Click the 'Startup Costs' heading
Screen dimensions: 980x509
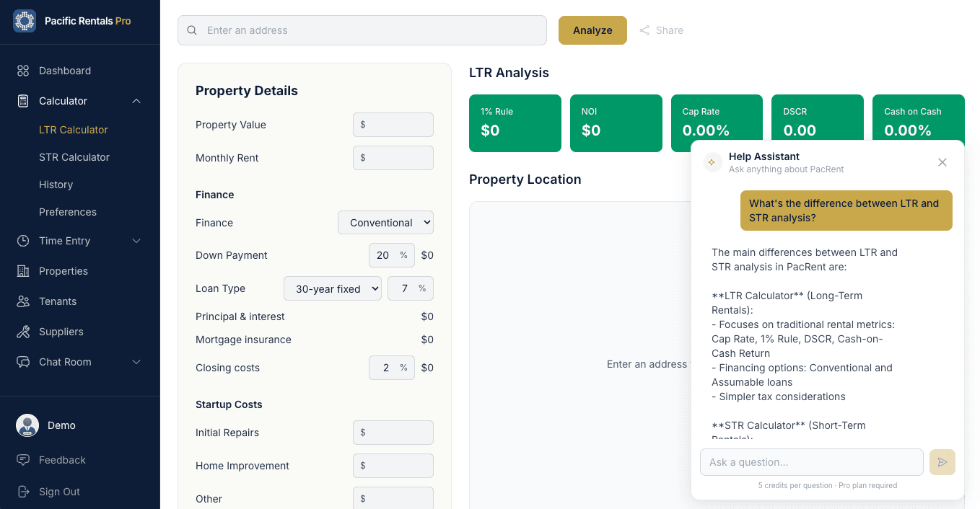229,404
